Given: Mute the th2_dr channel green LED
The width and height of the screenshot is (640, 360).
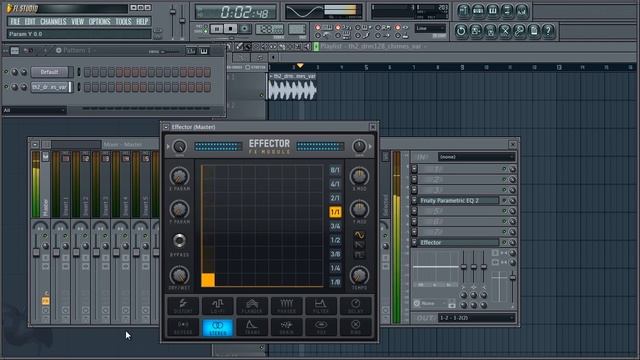Looking at the screenshot, I should coord(6,87).
